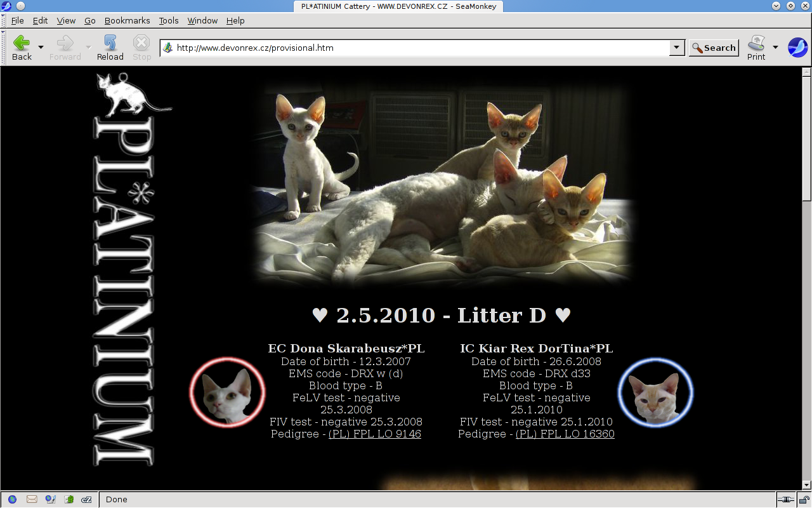Click the vertical scrollbar thumb
Viewport: 812px width, 508px height.
click(807, 138)
